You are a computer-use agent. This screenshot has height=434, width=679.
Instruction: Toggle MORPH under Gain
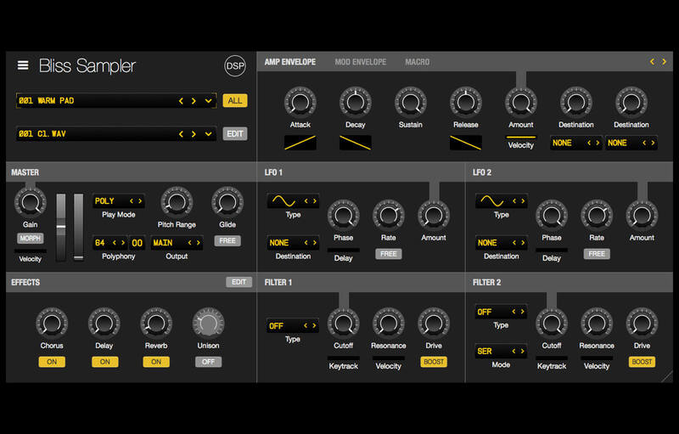coord(30,238)
